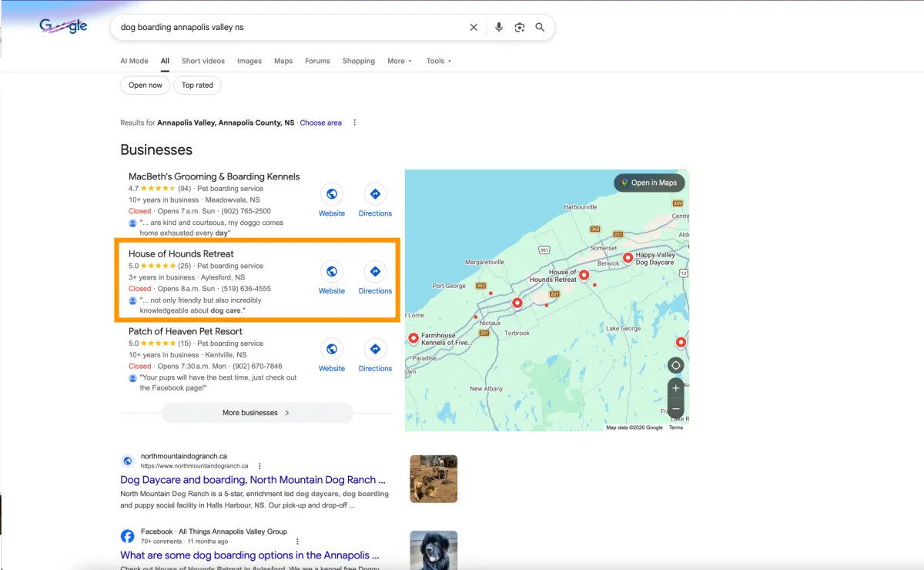Open the Google logo homepage
The width and height of the screenshot is (924, 570).
point(63,26)
